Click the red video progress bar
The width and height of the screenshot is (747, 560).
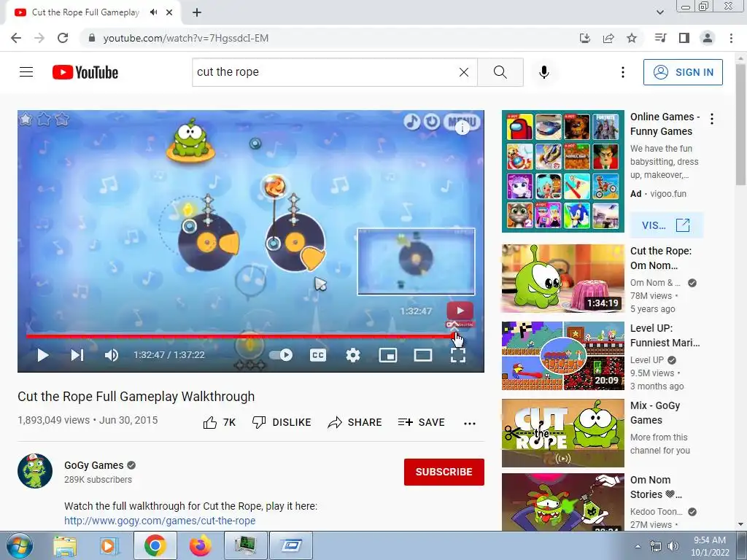pos(239,336)
